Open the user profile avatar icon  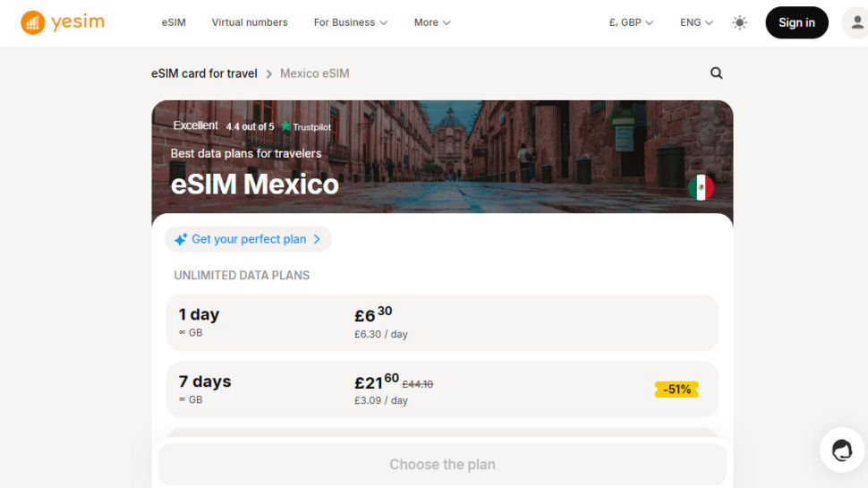pos(856,22)
